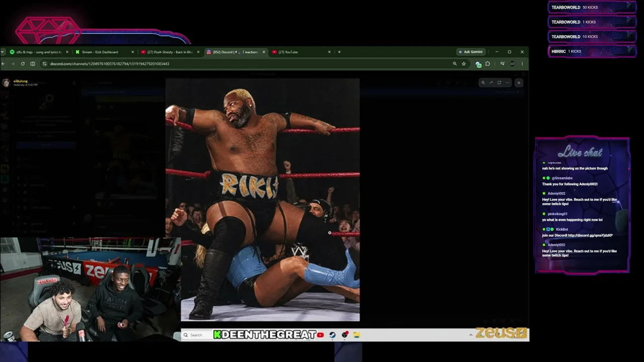This screenshot has width=644, height=362.
Task: Open the Extensions puzzle menu
Action: tap(488, 64)
